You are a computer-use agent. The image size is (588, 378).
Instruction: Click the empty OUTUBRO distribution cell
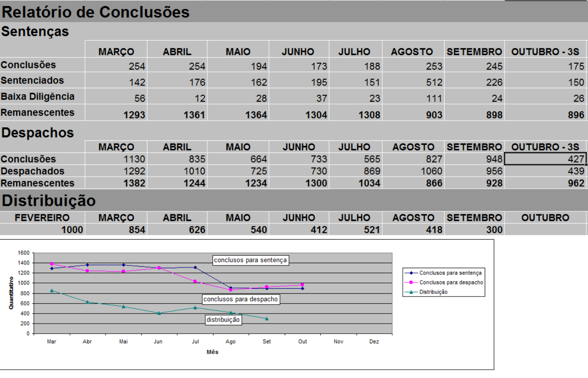[x=545, y=230]
